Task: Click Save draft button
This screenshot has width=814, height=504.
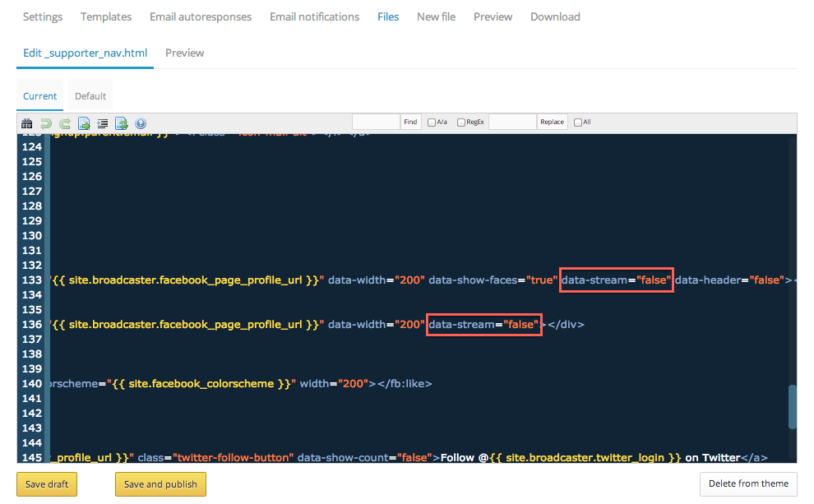Action: click(47, 484)
